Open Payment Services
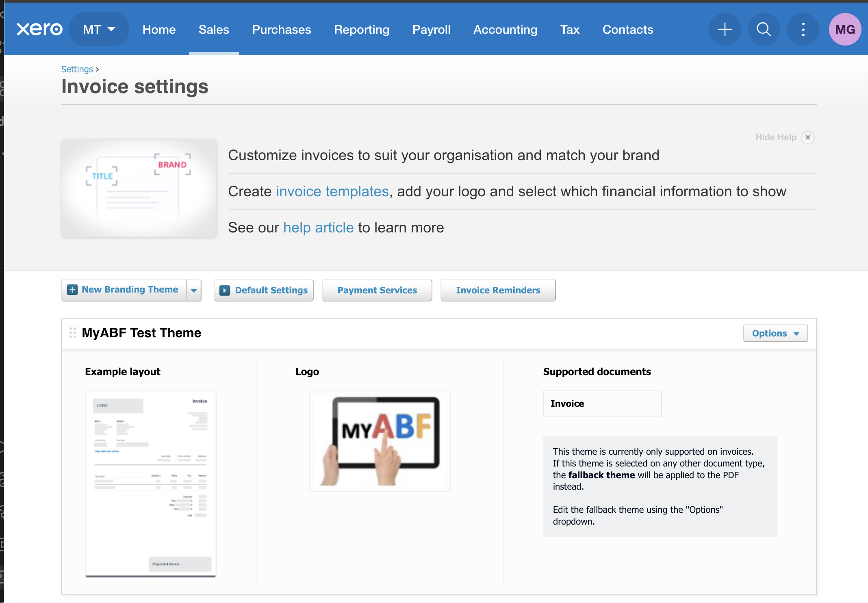Viewport: 868px width, 603px height. [x=377, y=290]
